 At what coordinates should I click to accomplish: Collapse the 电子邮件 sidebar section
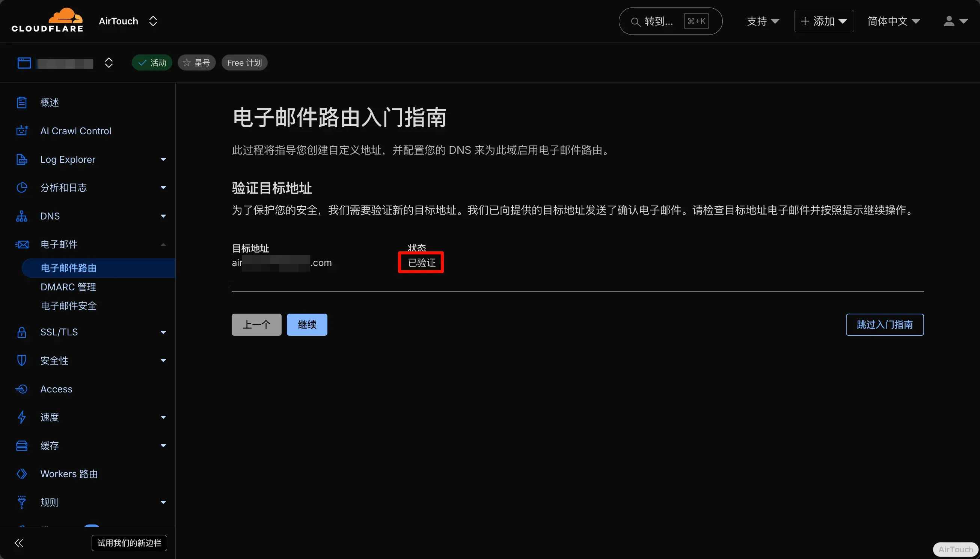(163, 245)
